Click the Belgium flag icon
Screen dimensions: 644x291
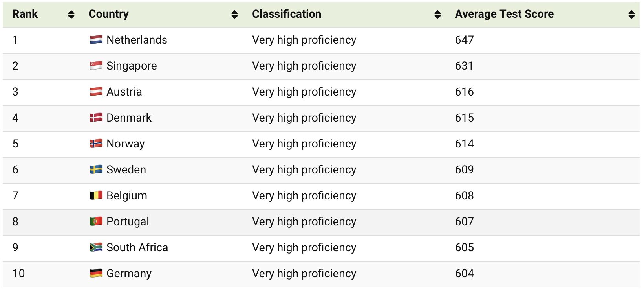pos(95,195)
